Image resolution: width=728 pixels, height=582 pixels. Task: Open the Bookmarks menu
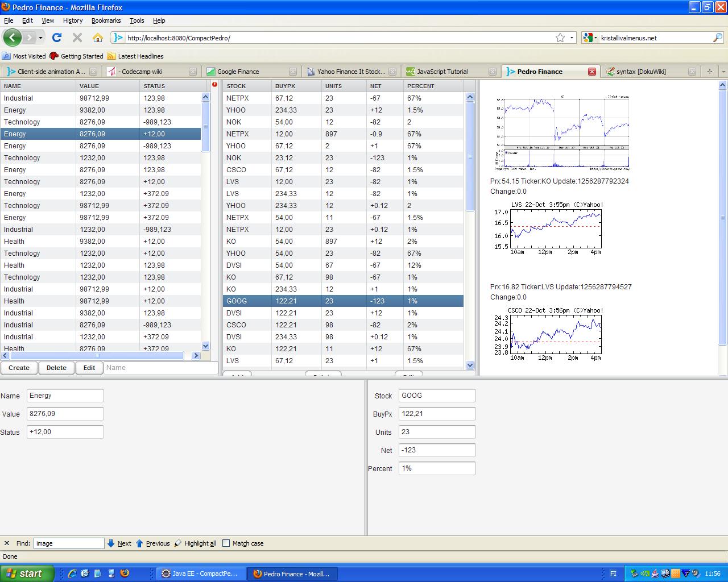(106, 20)
